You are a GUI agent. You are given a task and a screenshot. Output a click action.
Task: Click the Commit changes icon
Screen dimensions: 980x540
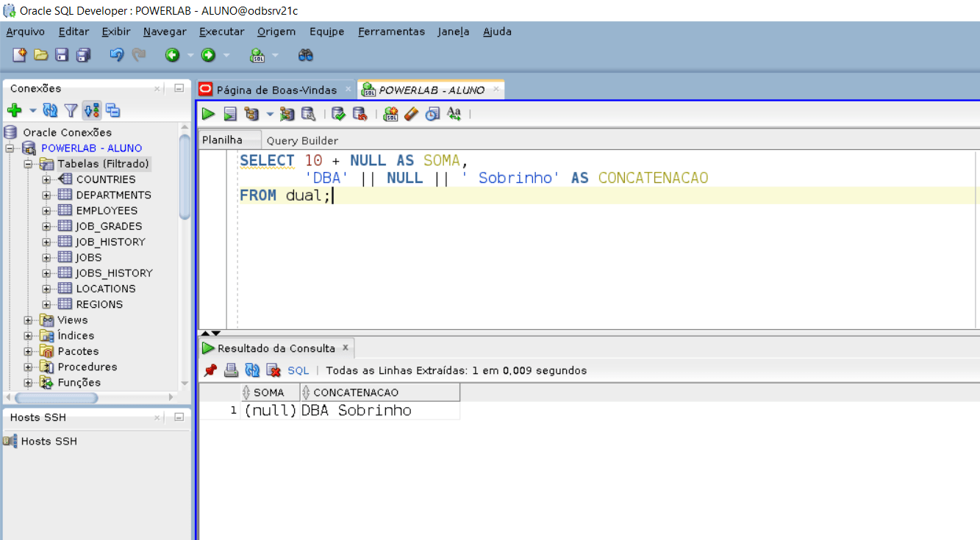(339, 114)
